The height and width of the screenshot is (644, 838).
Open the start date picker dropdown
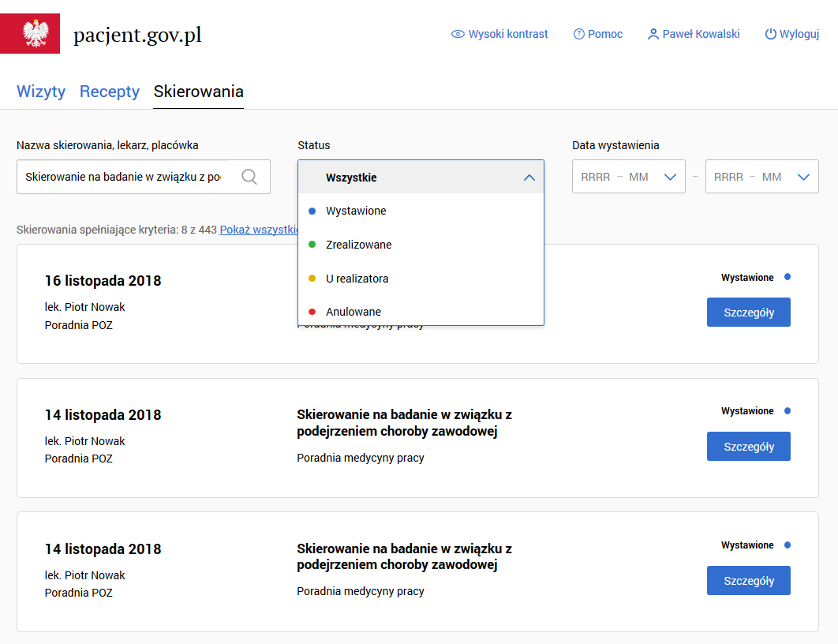point(670,177)
